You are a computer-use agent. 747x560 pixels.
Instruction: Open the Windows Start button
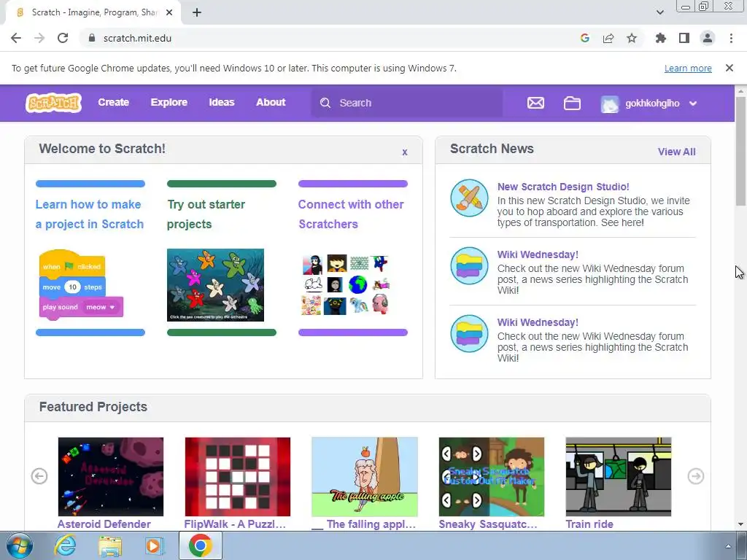coord(20,545)
